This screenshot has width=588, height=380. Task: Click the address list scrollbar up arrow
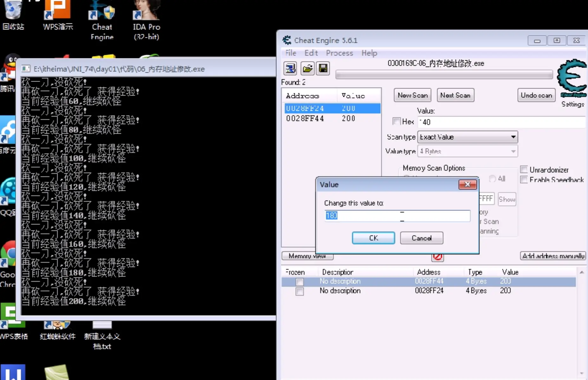coord(582,272)
